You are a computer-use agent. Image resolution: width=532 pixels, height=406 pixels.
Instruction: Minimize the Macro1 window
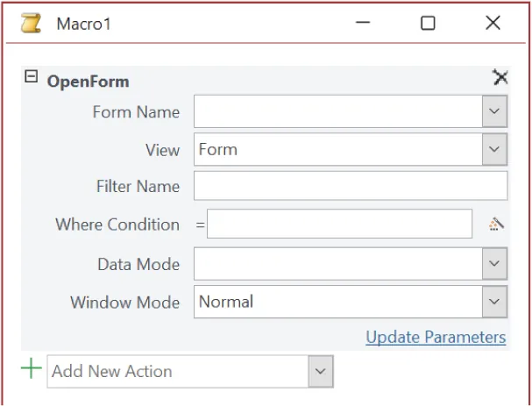[363, 24]
